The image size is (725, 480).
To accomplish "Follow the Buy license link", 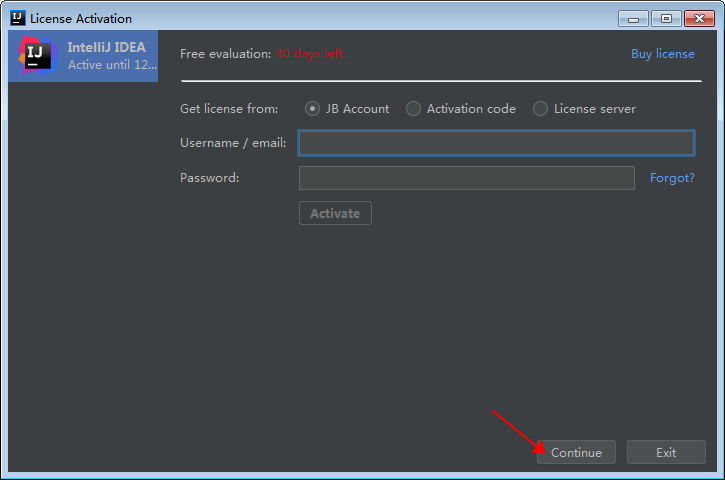I will coord(662,54).
